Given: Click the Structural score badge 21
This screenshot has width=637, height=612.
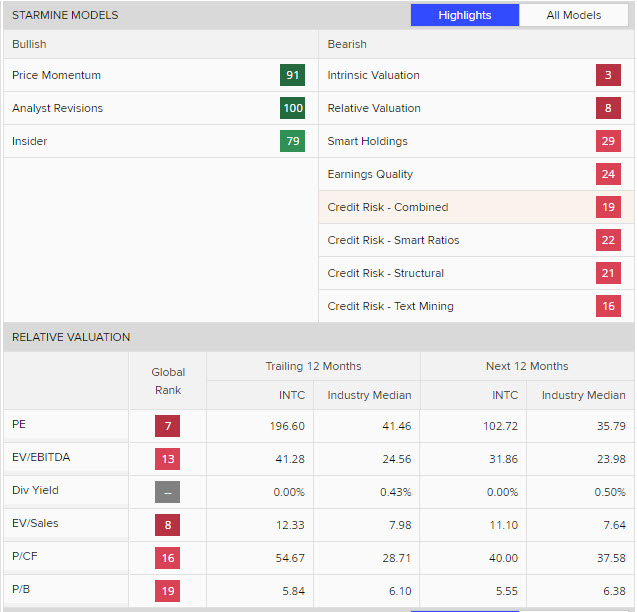Looking at the screenshot, I should 608,273.
